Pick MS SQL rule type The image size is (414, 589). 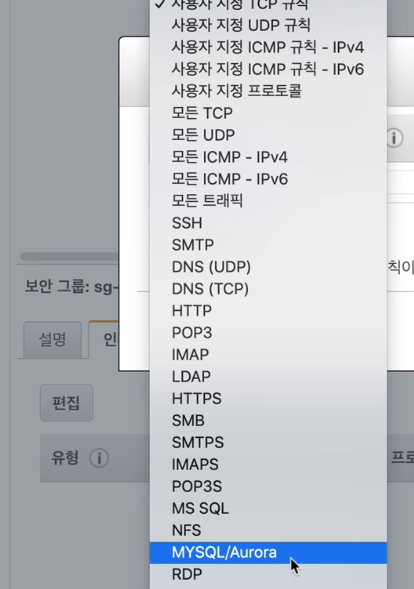pyautogui.click(x=268, y=508)
